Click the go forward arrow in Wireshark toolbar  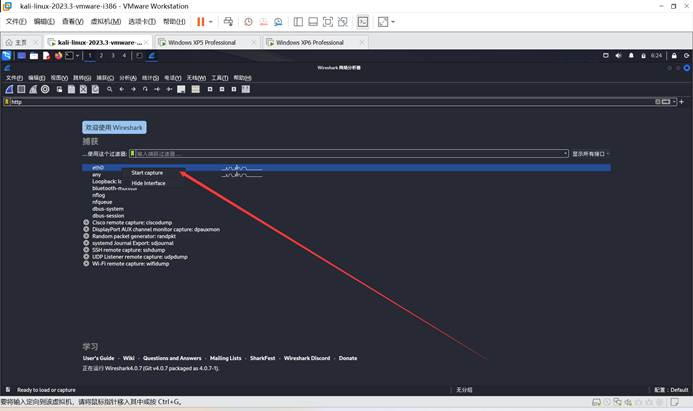[133, 89]
